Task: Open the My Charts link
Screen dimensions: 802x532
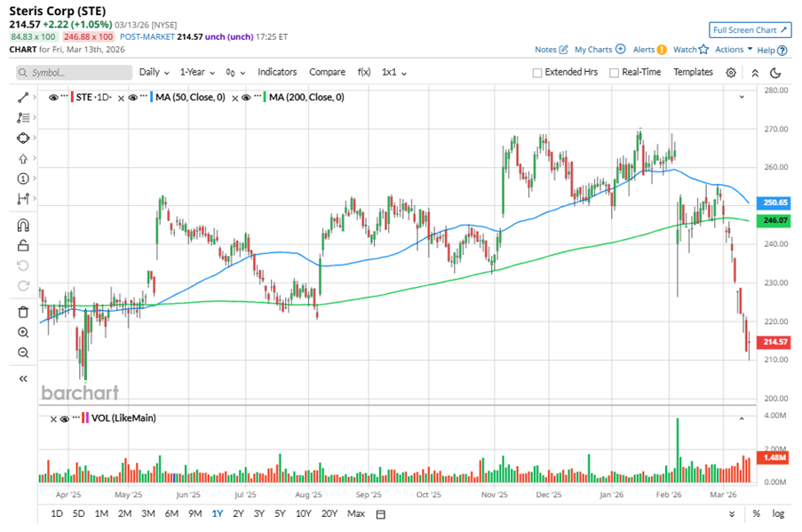Action: [x=600, y=50]
